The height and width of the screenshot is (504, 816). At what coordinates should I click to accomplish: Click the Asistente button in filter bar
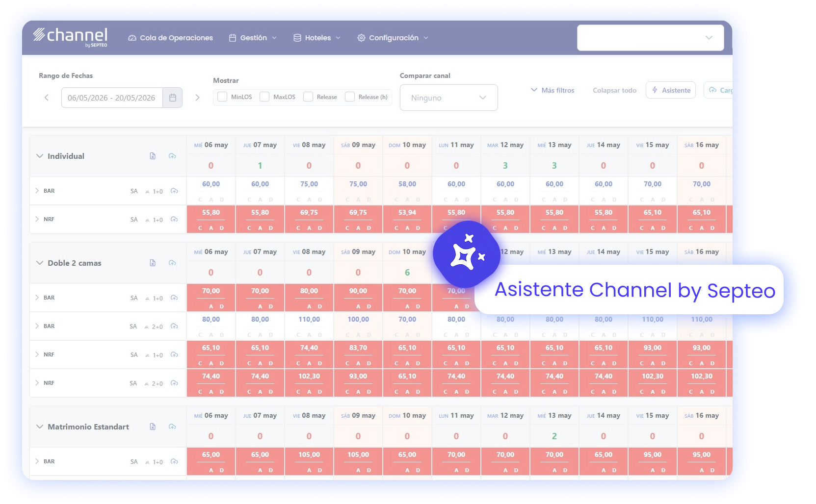click(671, 90)
